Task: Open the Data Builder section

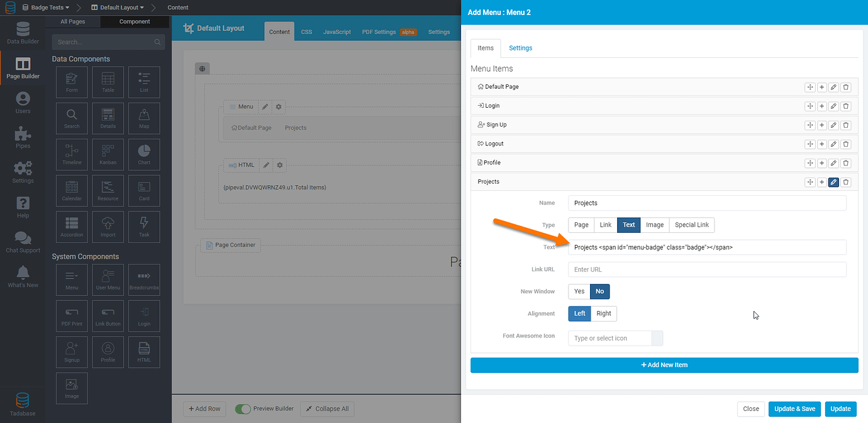Action: (x=23, y=31)
